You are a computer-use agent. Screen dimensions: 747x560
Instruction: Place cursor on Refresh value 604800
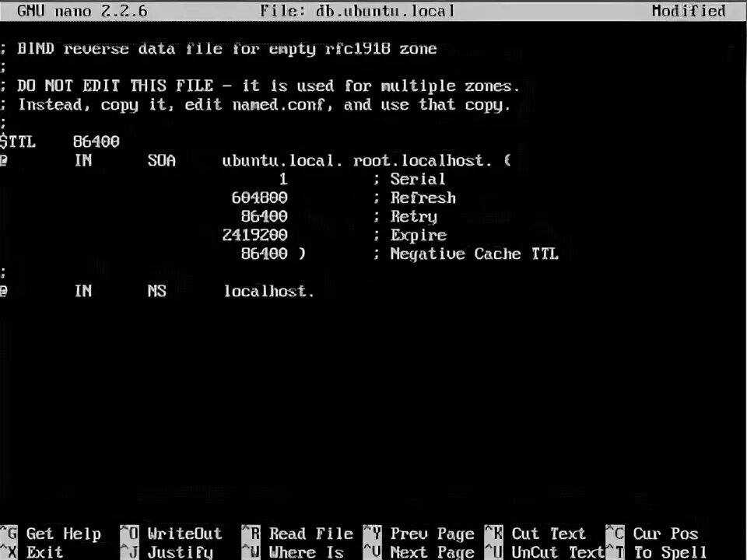click(x=260, y=198)
